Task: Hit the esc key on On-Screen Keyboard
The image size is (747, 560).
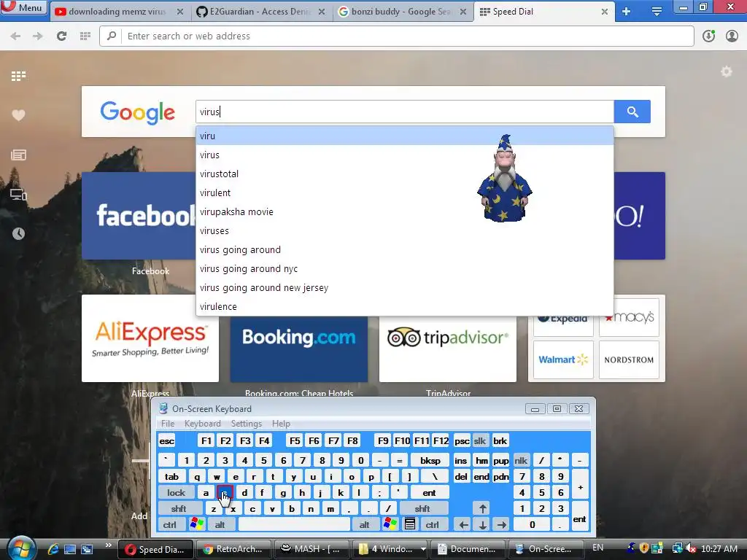Action: coord(167,441)
